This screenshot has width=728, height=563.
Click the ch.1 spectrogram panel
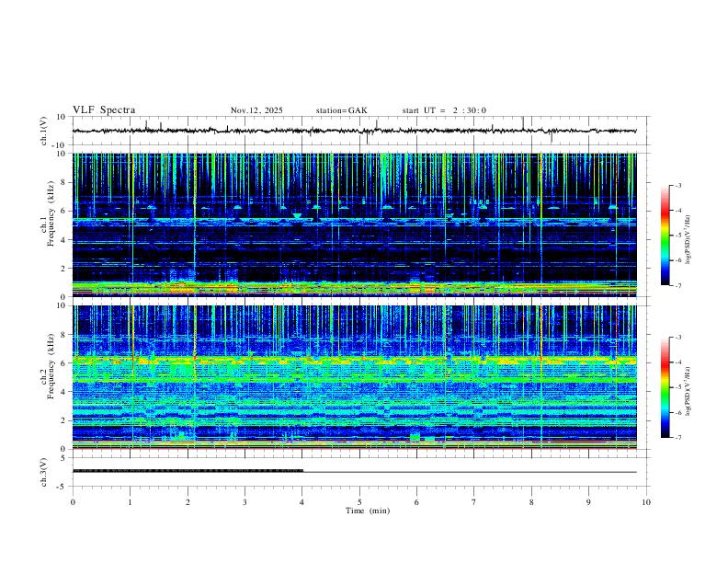click(x=354, y=224)
